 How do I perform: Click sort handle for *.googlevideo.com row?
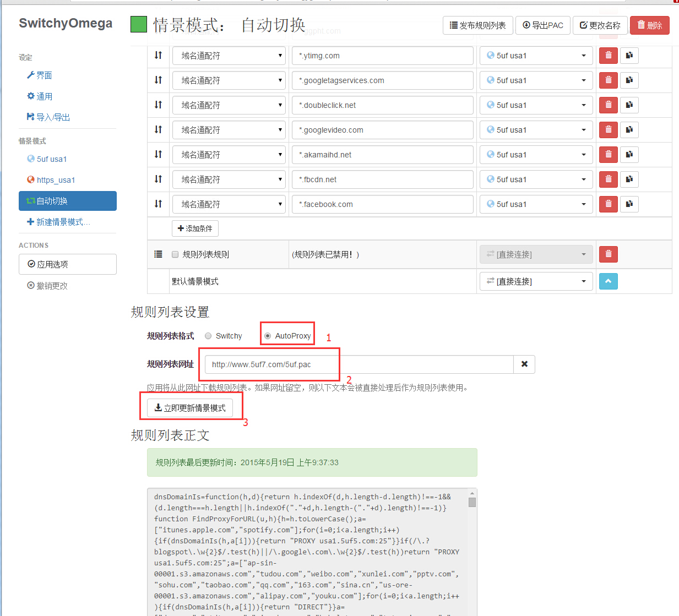click(159, 130)
